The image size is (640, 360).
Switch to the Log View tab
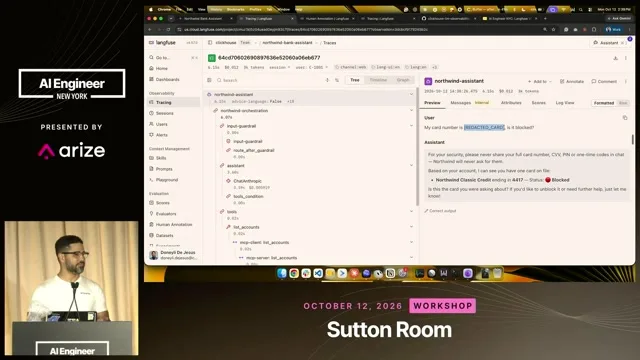565,103
